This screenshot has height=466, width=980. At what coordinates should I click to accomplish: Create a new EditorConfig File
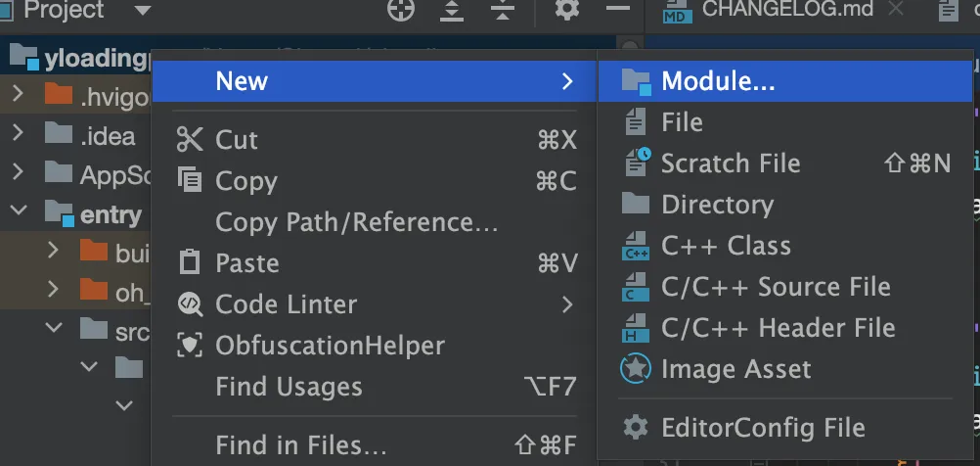coord(763,428)
